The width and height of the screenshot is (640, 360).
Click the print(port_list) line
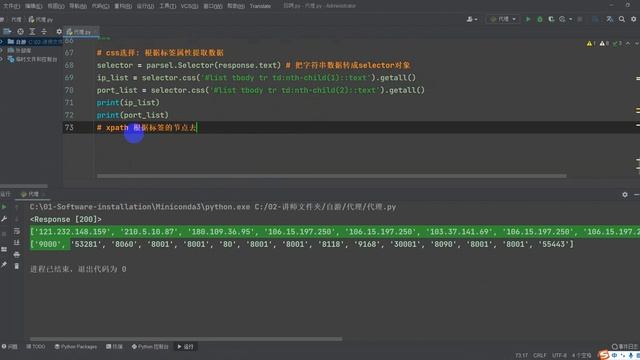coord(133,115)
